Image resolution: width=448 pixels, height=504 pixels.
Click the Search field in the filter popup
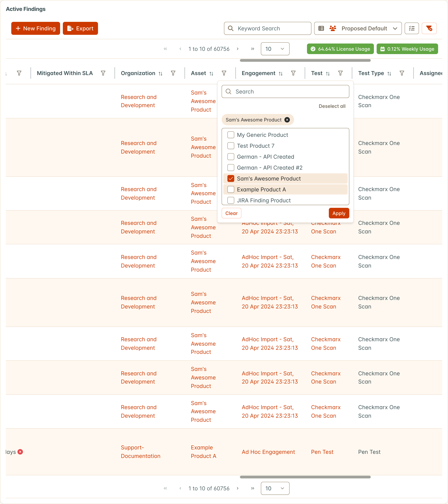coord(285,91)
